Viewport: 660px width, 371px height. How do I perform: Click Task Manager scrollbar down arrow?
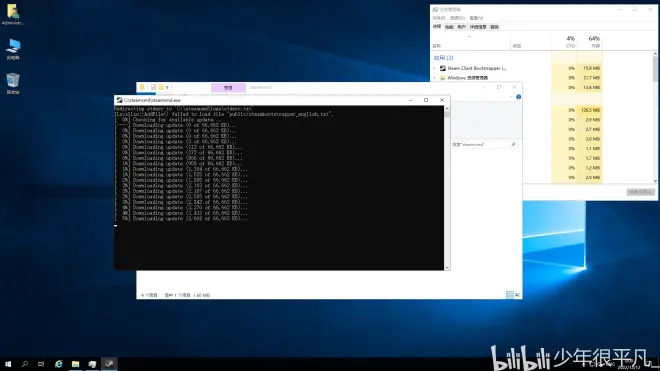pos(655,181)
